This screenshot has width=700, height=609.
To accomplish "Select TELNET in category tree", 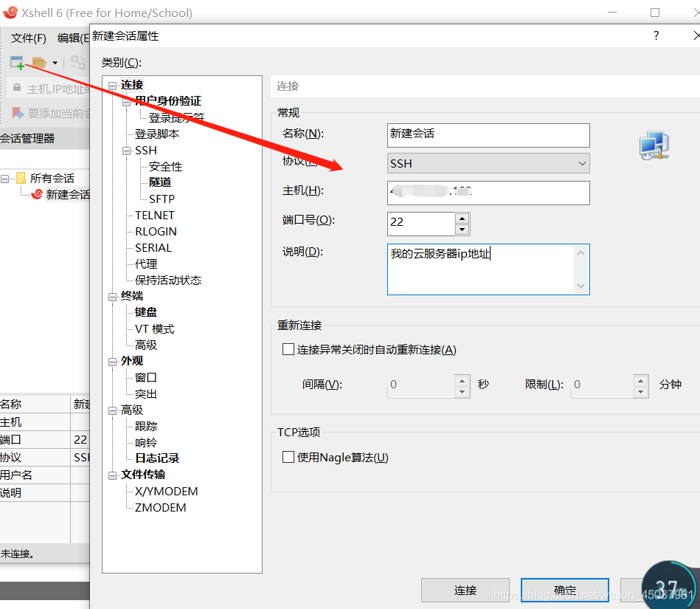I will pyautogui.click(x=154, y=216).
